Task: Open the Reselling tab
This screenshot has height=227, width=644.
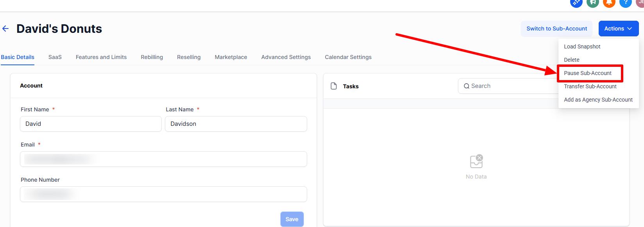Action: coord(189,57)
